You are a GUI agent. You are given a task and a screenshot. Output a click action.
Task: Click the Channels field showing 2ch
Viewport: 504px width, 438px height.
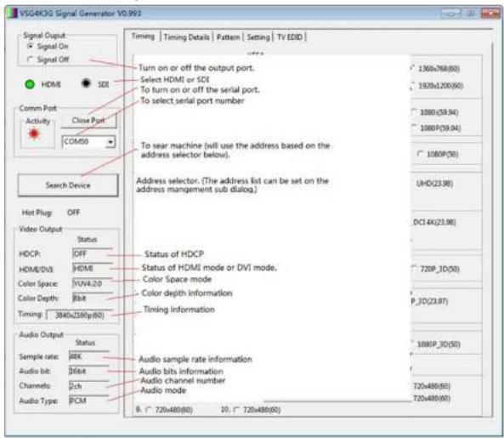[x=88, y=385]
